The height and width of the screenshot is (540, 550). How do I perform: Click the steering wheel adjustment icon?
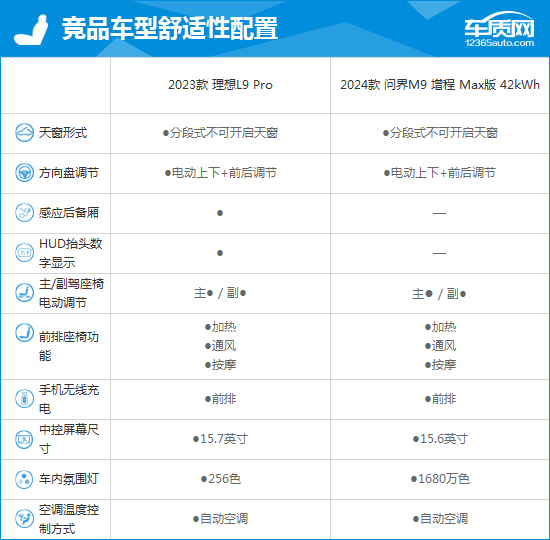pos(24,173)
